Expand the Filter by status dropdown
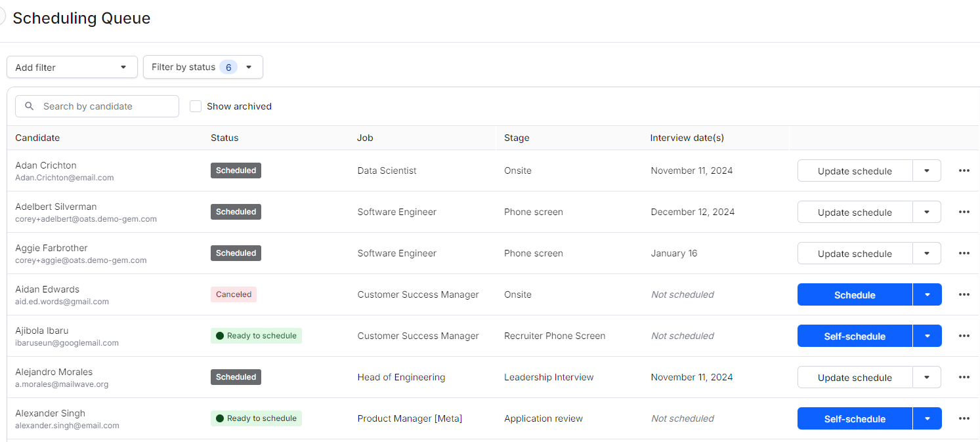The width and height of the screenshot is (980, 442). pos(203,67)
